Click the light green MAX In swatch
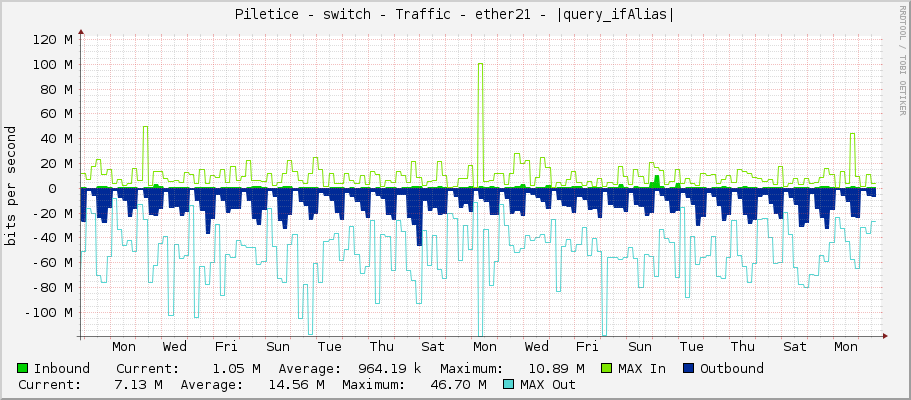Image resolution: width=911 pixels, height=400 pixels. point(606,369)
